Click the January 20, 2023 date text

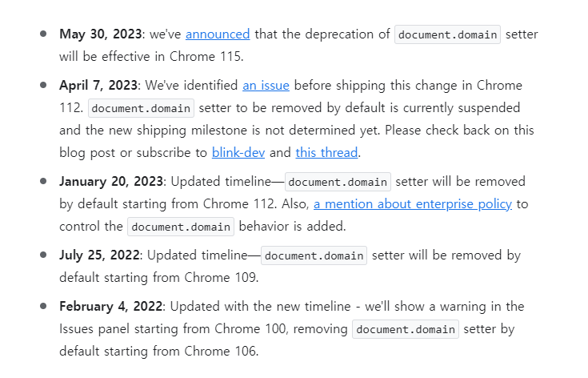click(x=111, y=182)
